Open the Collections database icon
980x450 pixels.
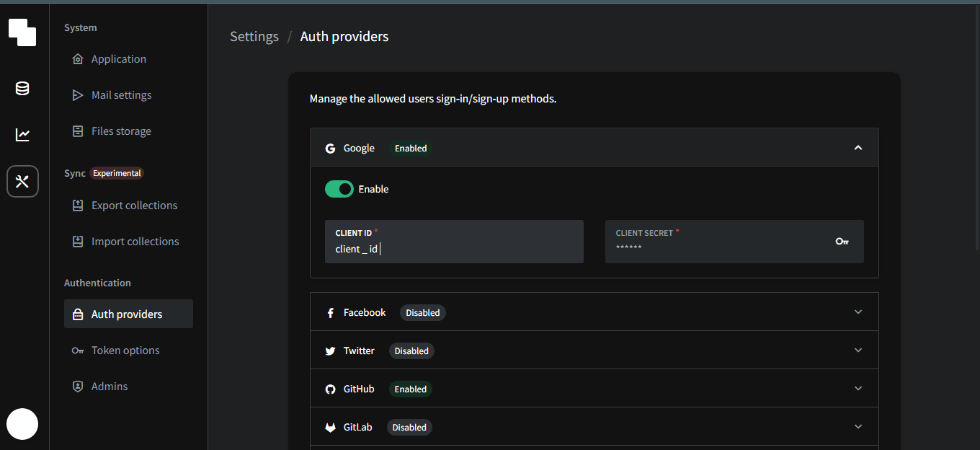click(x=22, y=89)
